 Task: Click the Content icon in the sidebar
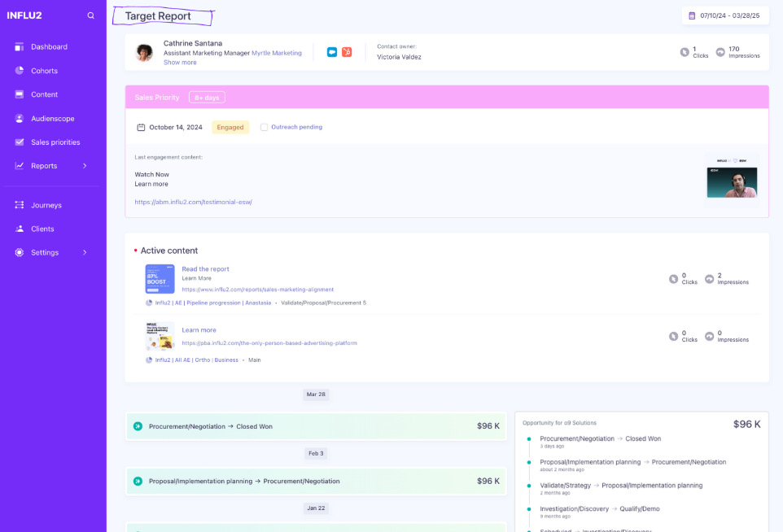[x=20, y=94]
